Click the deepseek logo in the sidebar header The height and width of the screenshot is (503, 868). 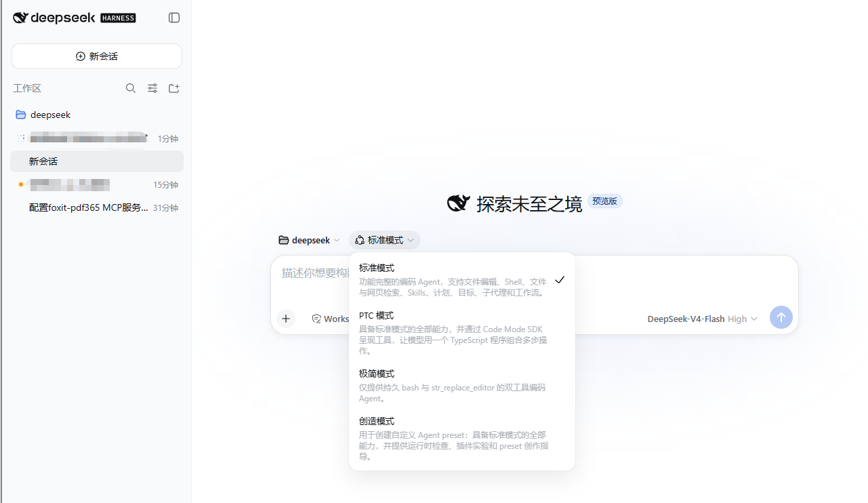tap(55, 18)
